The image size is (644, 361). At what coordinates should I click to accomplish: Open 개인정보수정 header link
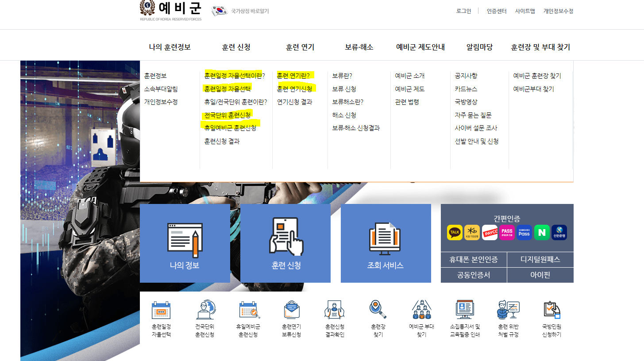pos(559,11)
